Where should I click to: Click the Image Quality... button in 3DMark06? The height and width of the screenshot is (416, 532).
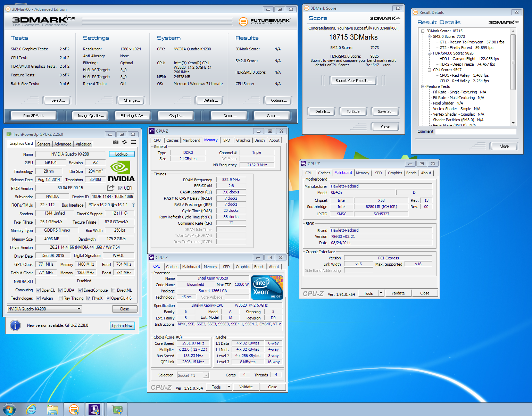[x=91, y=116]
